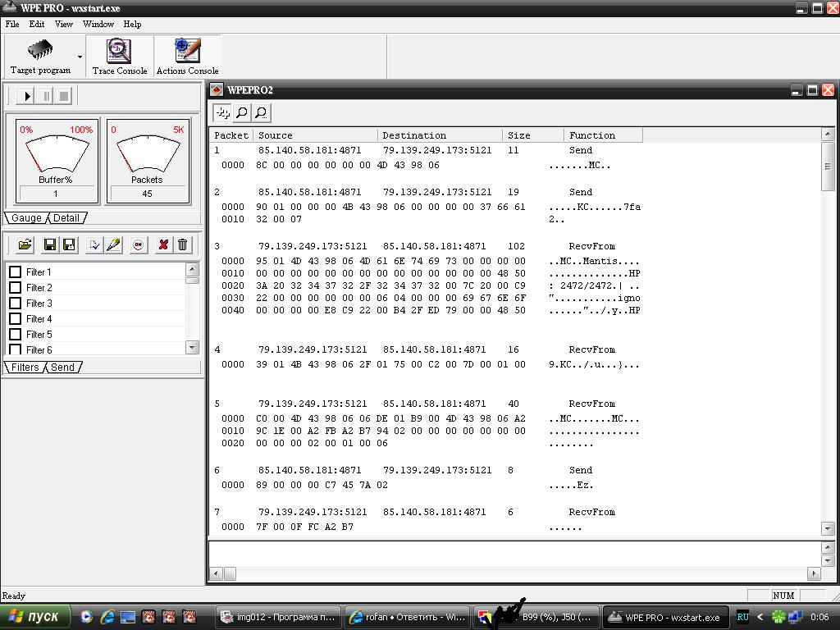The height and width of the screenshot is (630, 840).
Task: Stop logging with the stop button
Action: pos(64,96)
